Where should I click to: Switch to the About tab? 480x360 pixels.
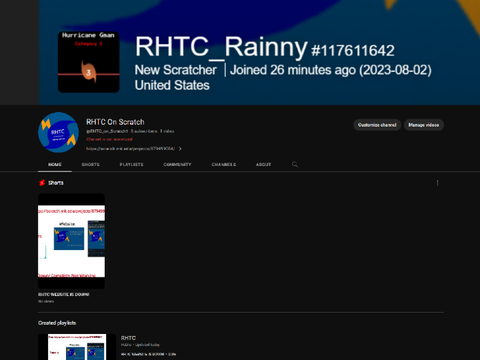click(263, 164)
